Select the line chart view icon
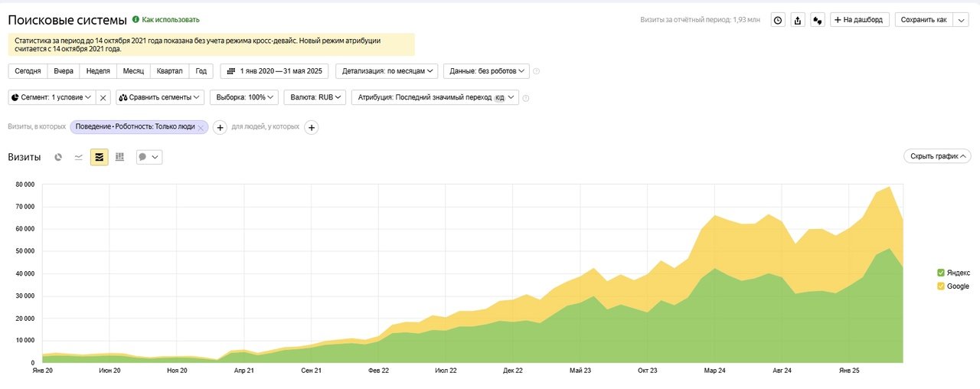Screen dimensions: 980x389 tap(78, 157)
